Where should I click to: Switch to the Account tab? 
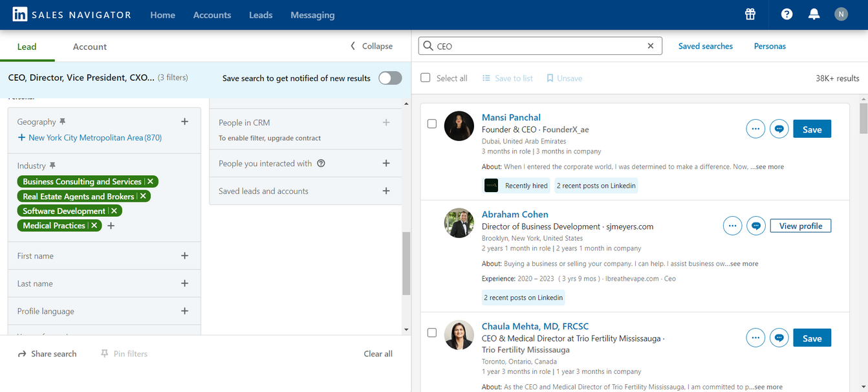click(x=90, y=47)
